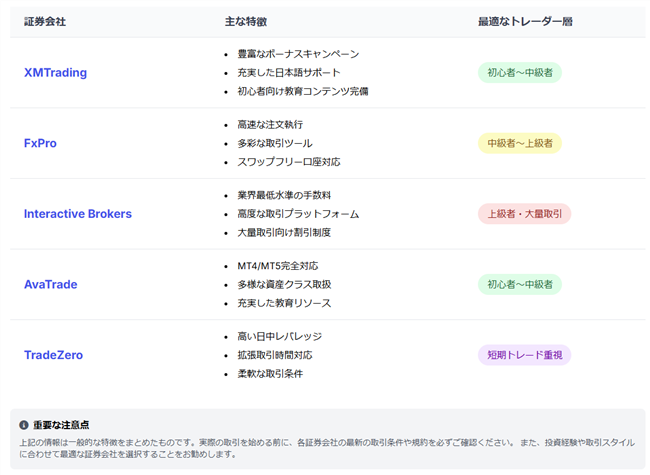Screen dimensions: 650x475
Task: Click the 最適なトレーダー層 column header
Action: 525,22
